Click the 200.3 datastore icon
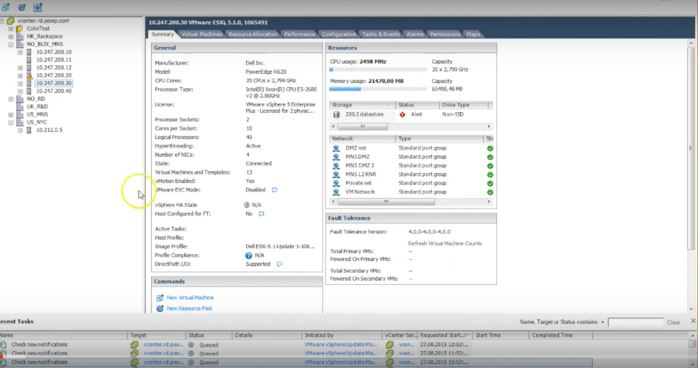The width and height of the screenshot is (698, 368). 337,114
